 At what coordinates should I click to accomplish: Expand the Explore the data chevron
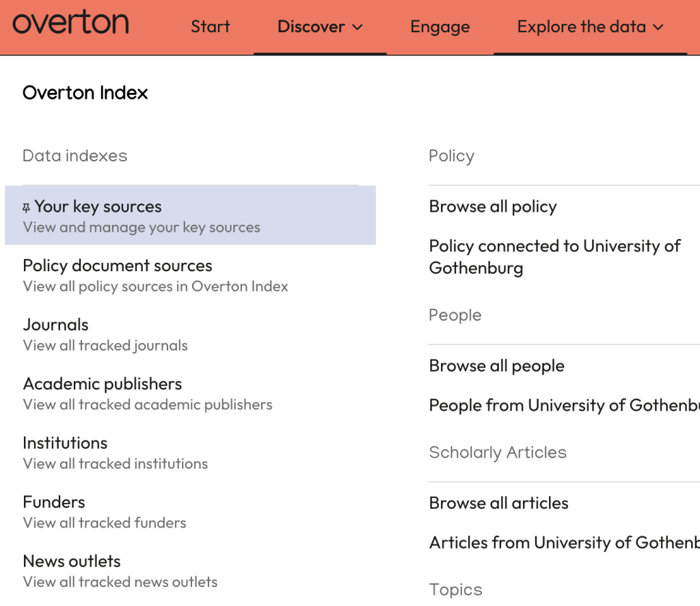coord(658,27)
